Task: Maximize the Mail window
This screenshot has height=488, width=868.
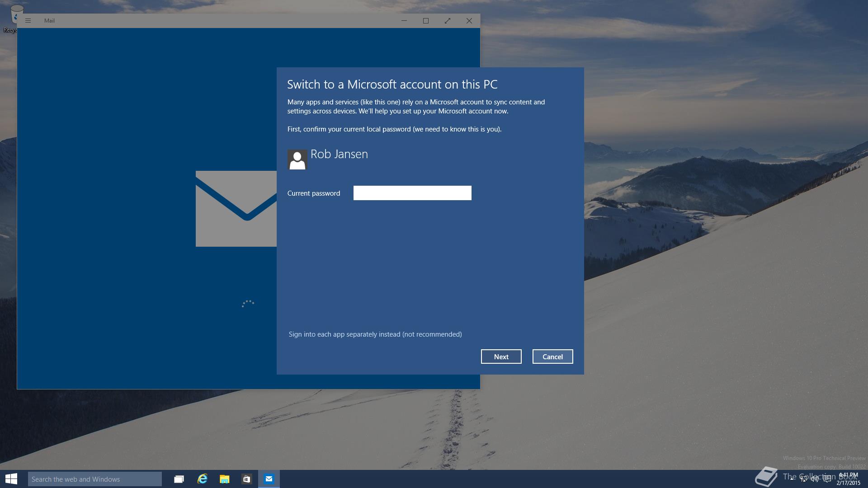Action: pyautogui.click(x=426, y=21)
